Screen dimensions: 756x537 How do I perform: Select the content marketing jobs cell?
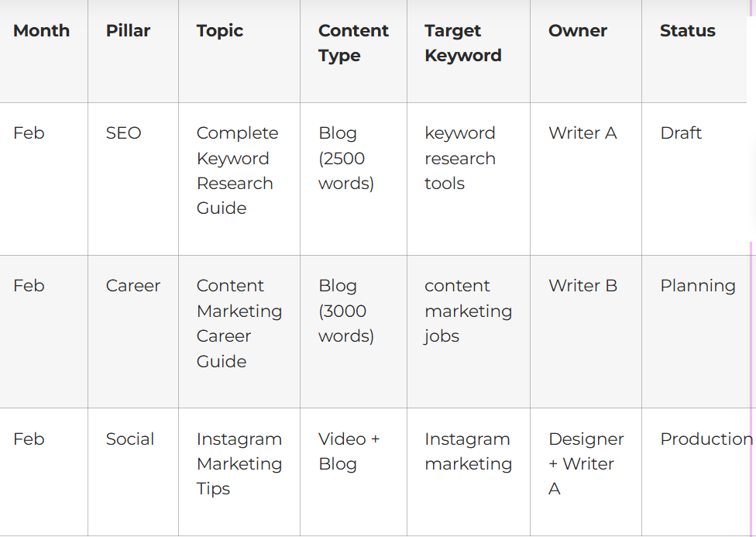point(468,311)
